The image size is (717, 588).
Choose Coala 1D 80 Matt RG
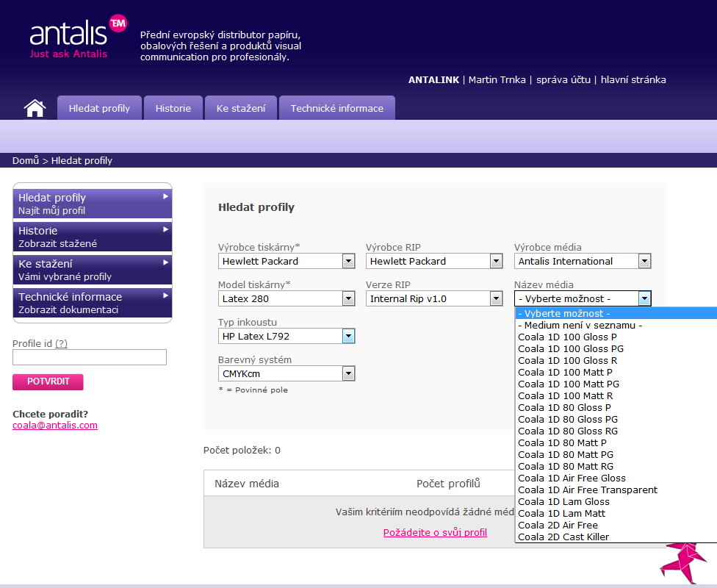point(616,466)
